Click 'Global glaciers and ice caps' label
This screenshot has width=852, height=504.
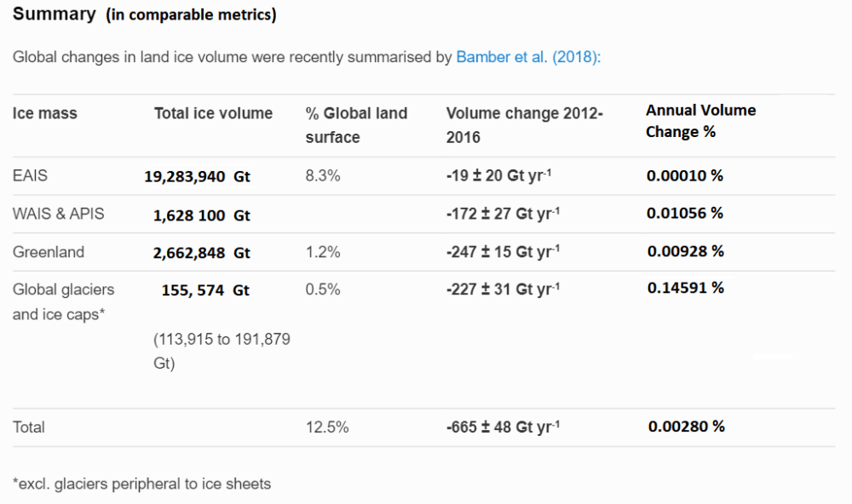pos(63,301)
